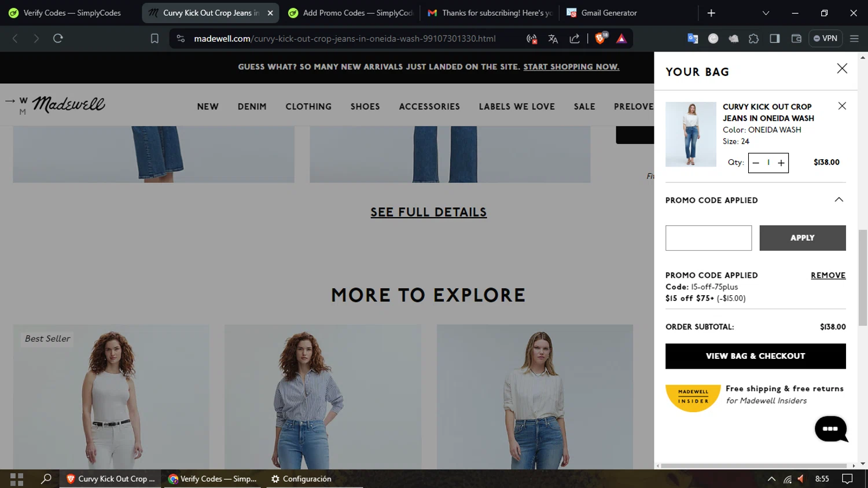Open the browser main menu

(854, 38)
